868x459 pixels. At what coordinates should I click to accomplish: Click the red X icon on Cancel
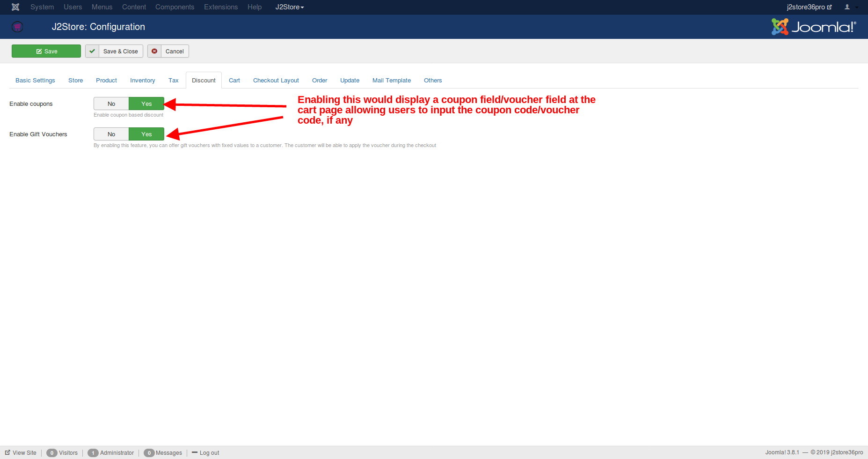click(x=154, y=51)
